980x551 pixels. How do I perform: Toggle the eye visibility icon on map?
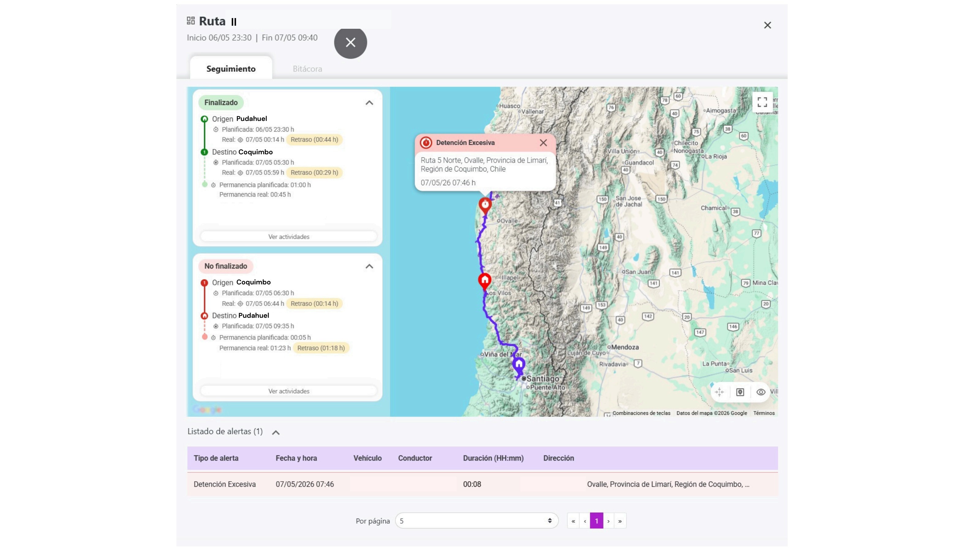point(760,392)
